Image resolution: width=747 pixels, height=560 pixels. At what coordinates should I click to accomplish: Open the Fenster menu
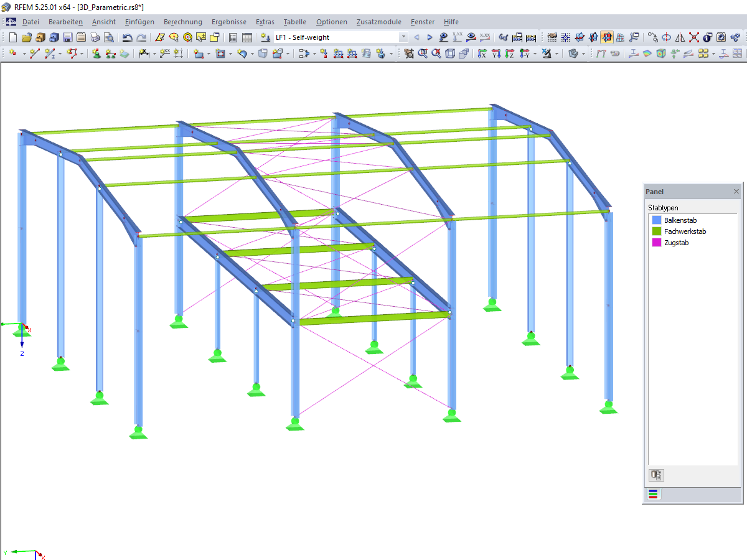pyautogui.click(x=423, y=22)
